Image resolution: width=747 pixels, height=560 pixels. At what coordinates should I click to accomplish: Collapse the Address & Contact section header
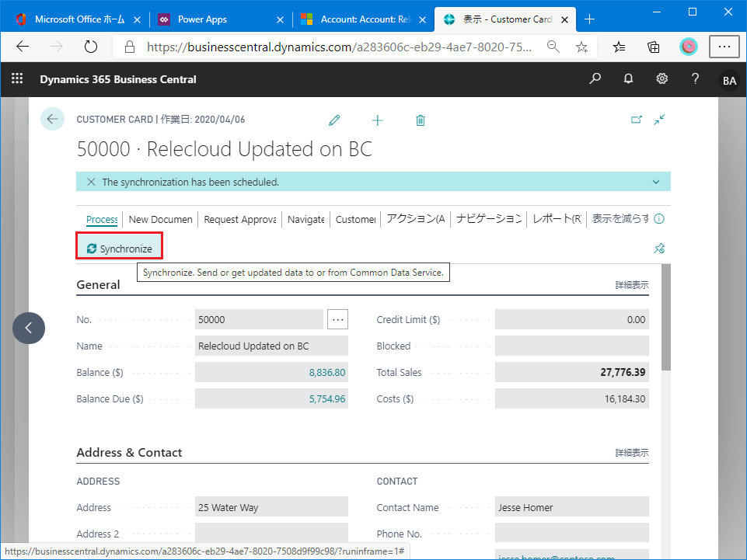point(129,452)
